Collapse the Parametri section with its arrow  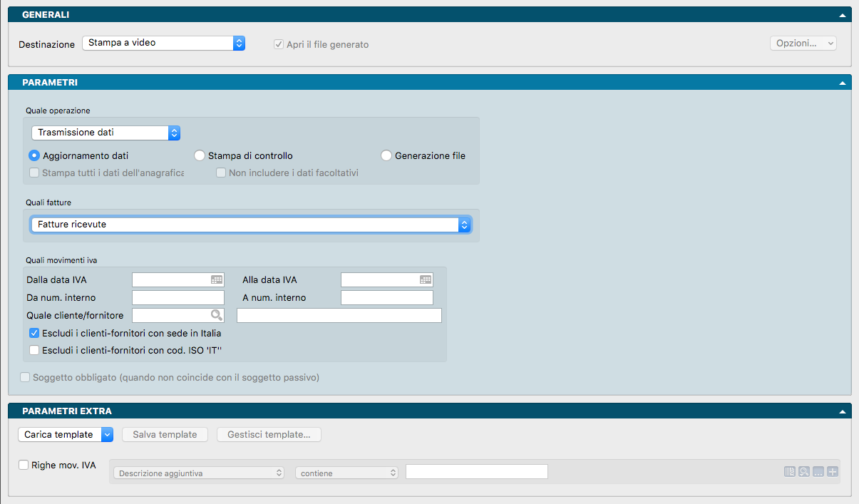click(x=843, y=83)
